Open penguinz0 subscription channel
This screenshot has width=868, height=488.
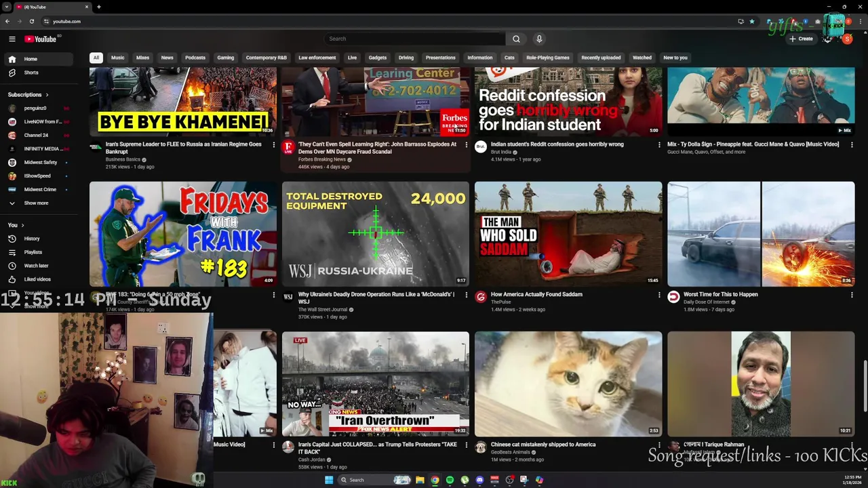pos(38,108)
